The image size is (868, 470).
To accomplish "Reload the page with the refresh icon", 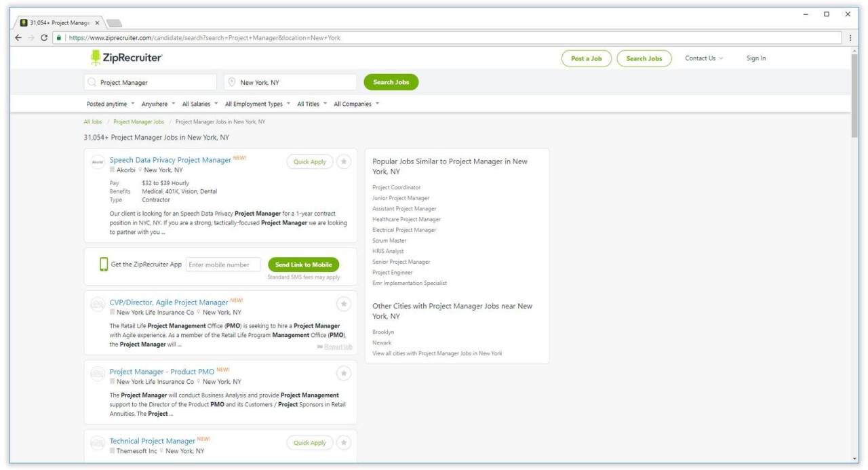I will click(x=44, y=37).
